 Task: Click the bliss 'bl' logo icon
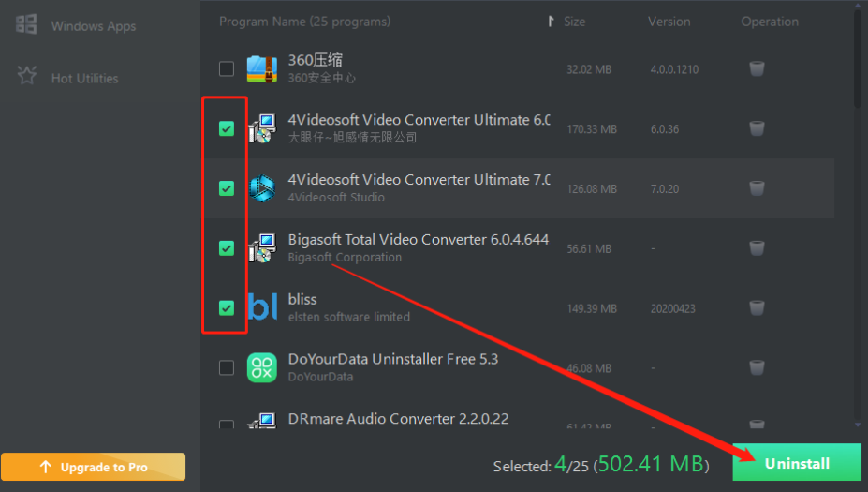pos(262,307)
